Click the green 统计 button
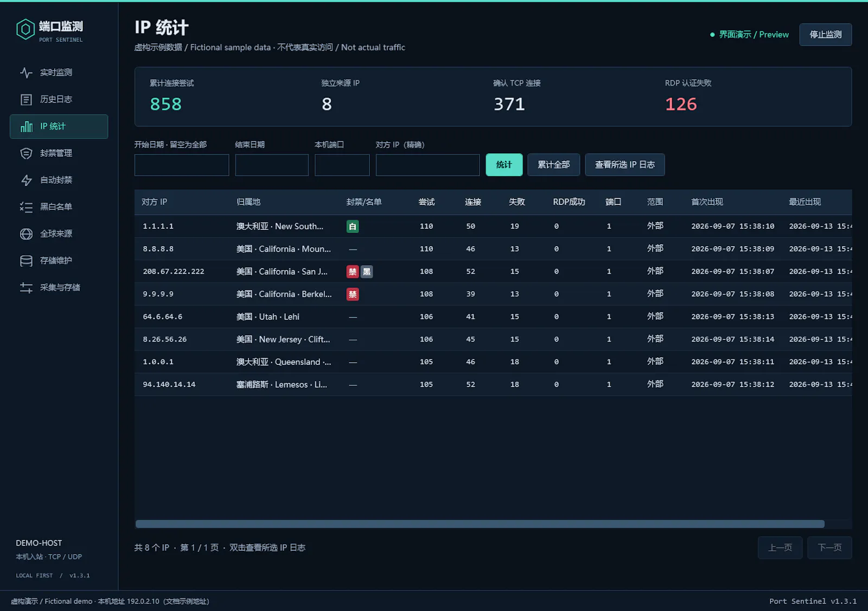 [x=504, y=165]
